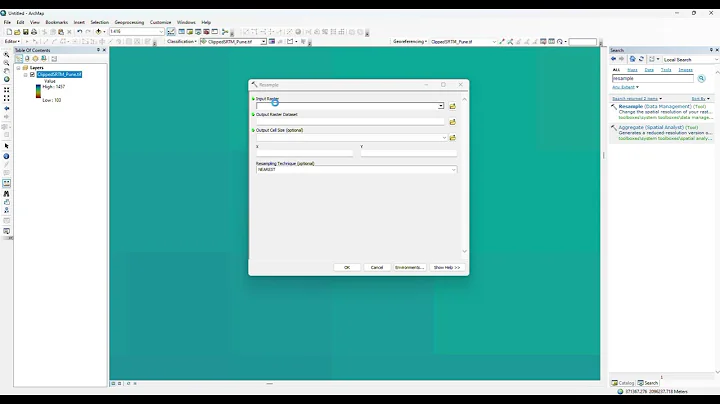The height and width of the screenshot is (404, 720).
Task: Click the search magnifier button in Search panel
Action: pos(701,79)
